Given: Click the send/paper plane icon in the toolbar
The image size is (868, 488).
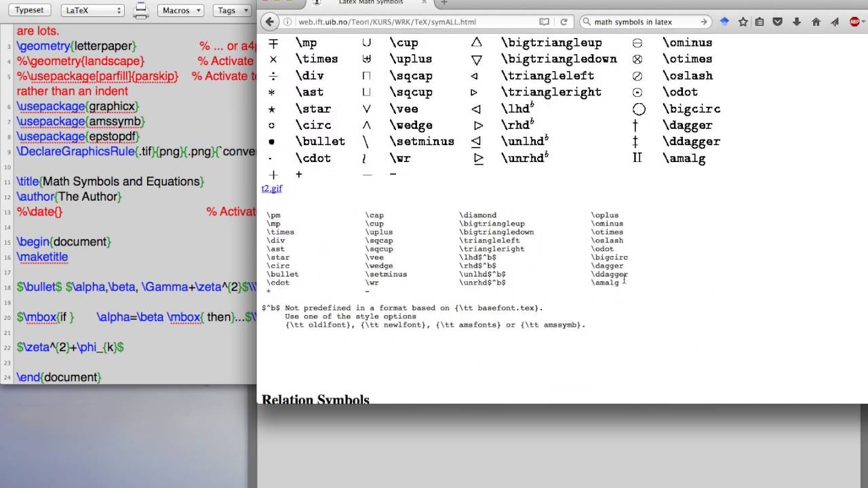Looking at the screenshot, I should 835,22.
